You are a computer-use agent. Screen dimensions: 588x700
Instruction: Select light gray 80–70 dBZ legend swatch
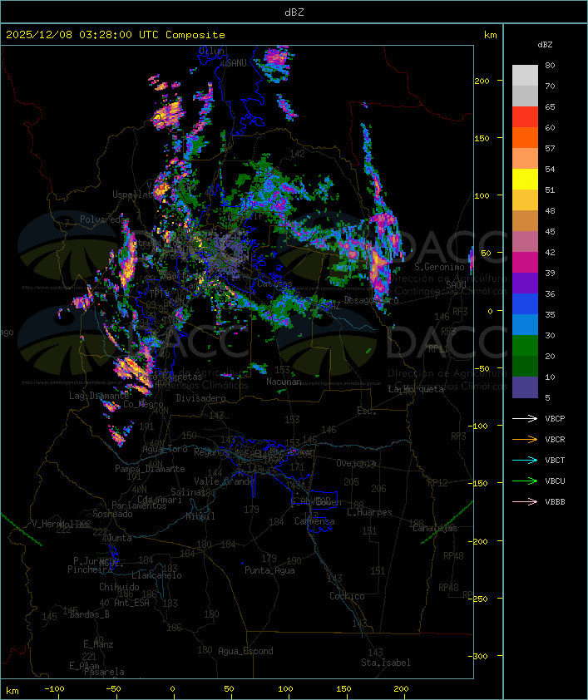coord(525,75)
